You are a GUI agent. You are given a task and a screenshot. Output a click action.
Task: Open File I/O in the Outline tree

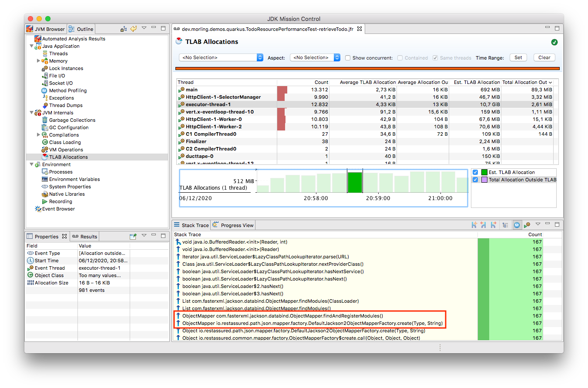point(57,76)
